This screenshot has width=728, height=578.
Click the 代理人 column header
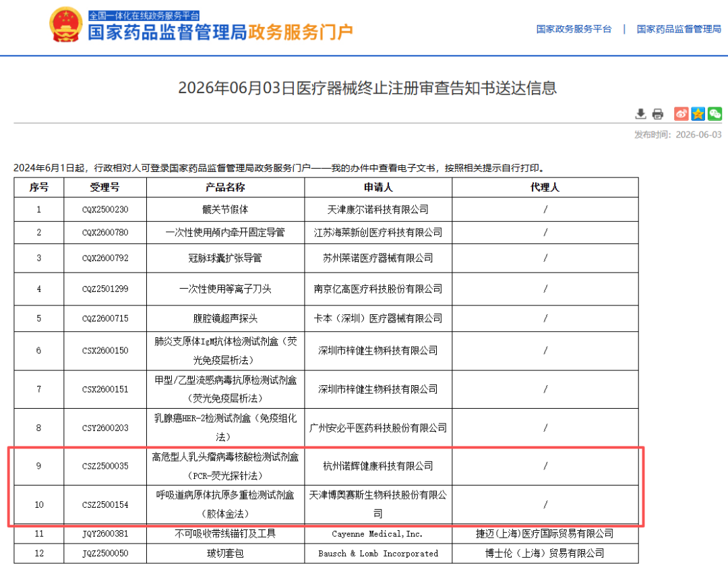pos(545,187)
